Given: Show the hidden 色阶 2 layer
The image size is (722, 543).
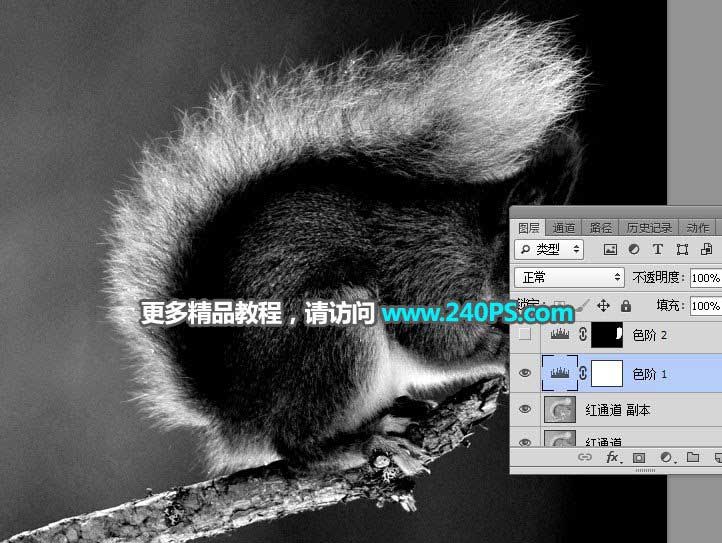Looking at the screenshot, I should [x=524, y=335].
